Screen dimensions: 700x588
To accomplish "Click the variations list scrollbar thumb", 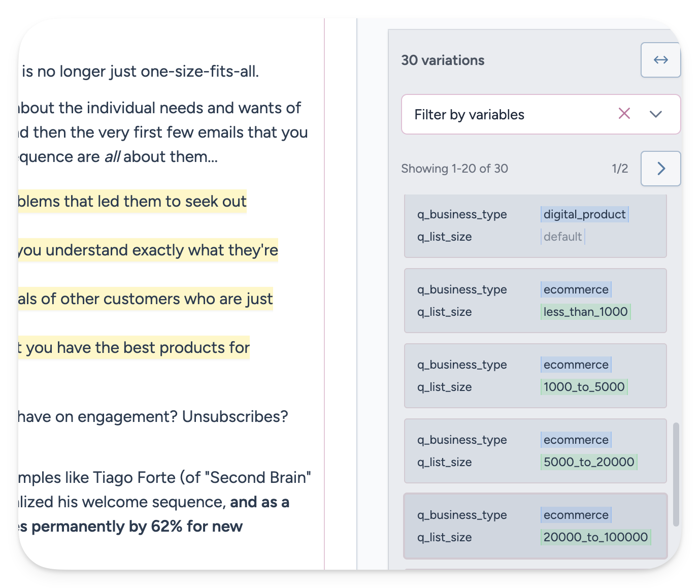I will click(x=676, y=474).
